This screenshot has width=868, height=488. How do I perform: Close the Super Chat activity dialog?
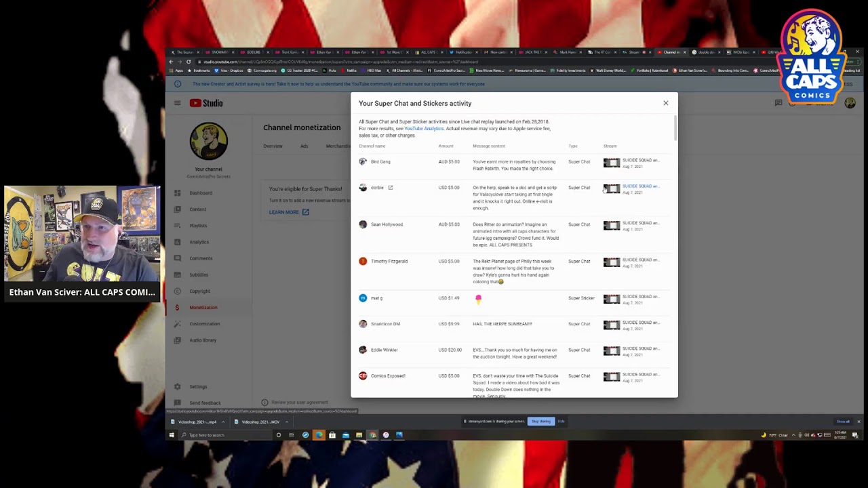[x=665, y=103]
